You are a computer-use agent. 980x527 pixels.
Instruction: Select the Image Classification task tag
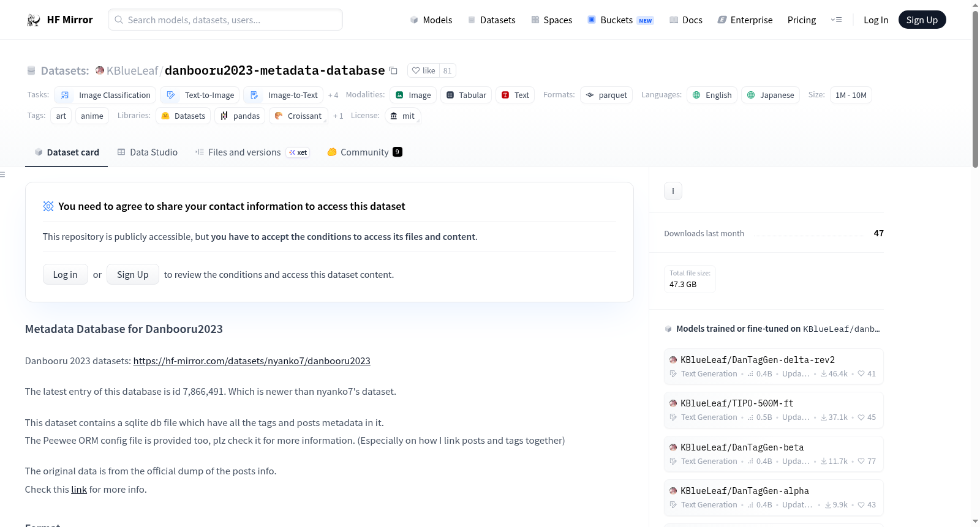point(105,95)
